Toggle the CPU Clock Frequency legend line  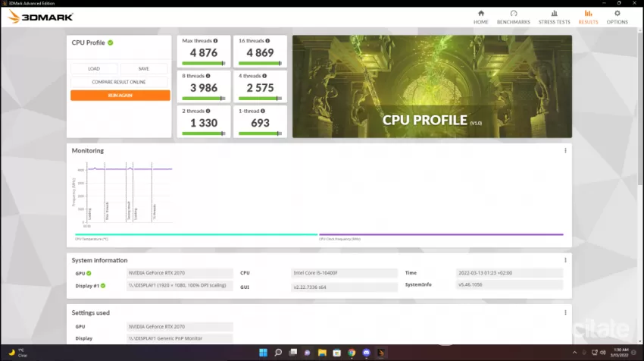[x=441, y=235]
